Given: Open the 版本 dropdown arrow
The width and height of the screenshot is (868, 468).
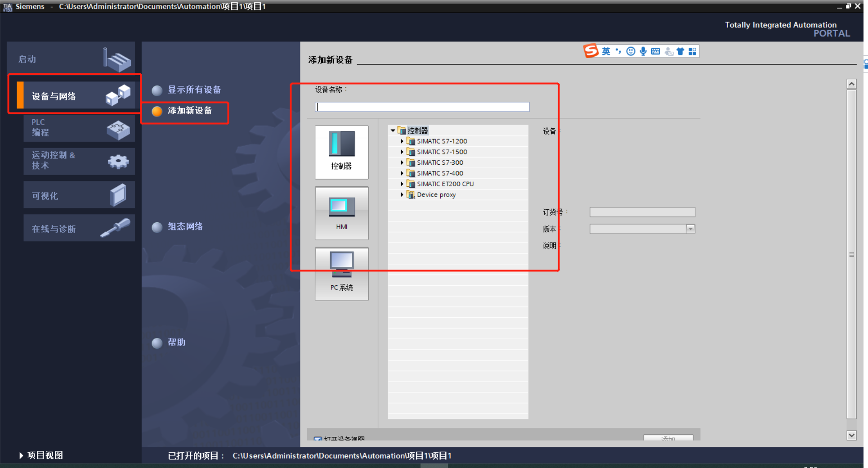Looking at the screenshot, I should 690,229.
